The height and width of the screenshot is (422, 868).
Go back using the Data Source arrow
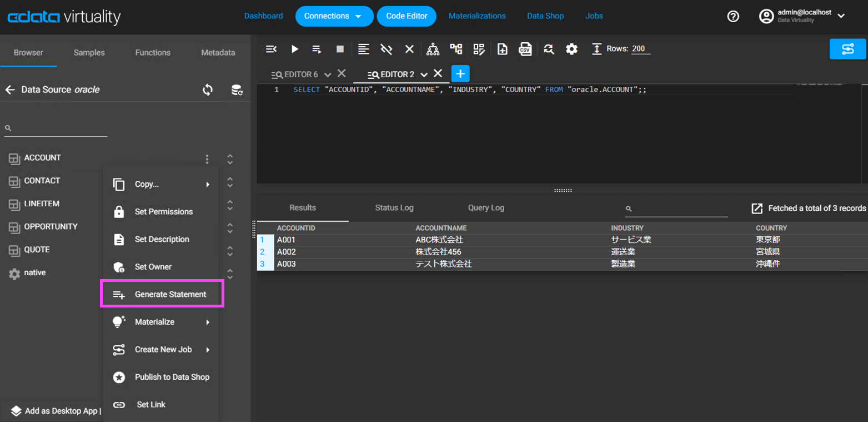[x=10, y=90]
